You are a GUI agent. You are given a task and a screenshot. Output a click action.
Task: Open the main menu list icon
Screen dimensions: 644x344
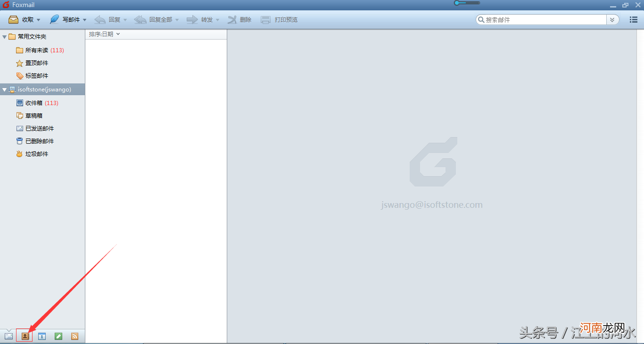pyautogui.click(x=634, y=20)
